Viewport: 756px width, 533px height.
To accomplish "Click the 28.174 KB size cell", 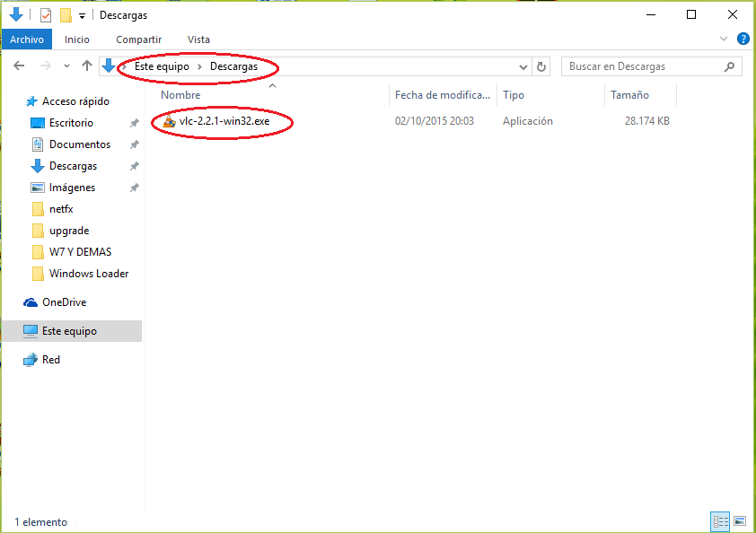I will coord(647,121).
